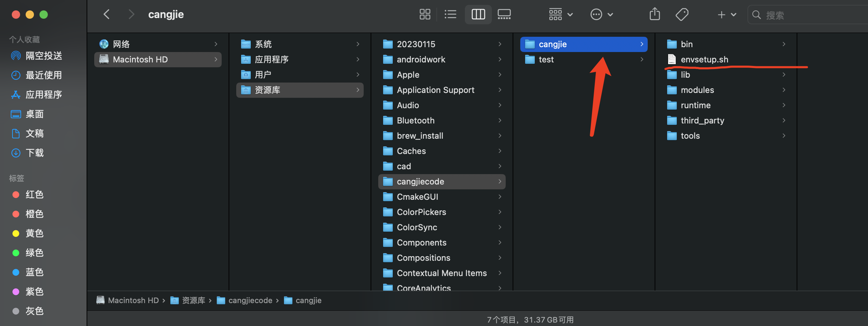Go back using the back arrow
The image size is (868, 326).
[106, 15]
